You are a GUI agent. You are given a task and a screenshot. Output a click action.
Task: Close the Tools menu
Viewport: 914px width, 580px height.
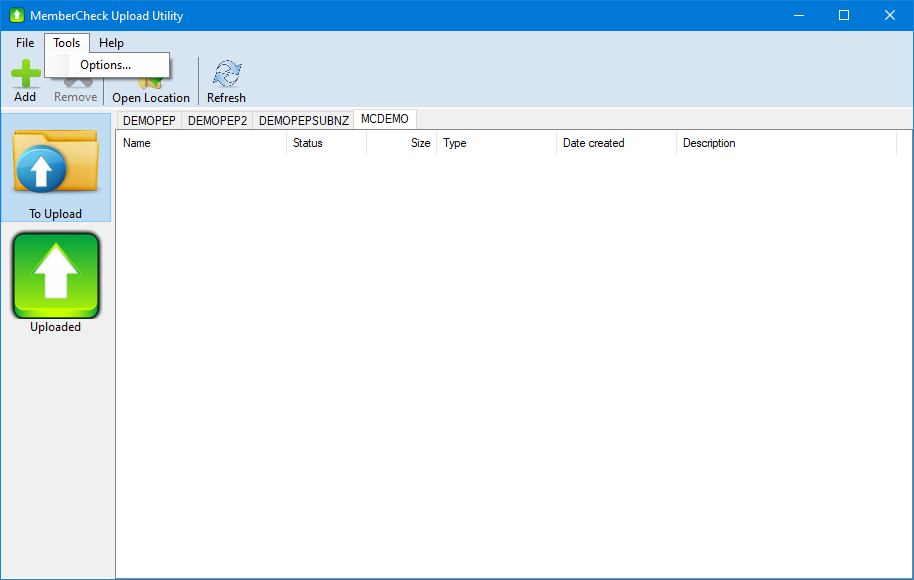point(66,43)
